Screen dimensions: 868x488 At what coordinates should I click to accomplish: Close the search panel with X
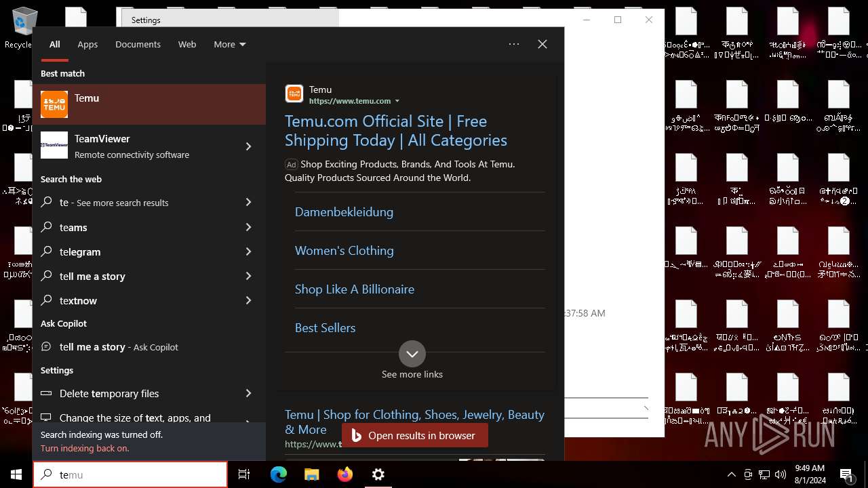click(542, 44)
